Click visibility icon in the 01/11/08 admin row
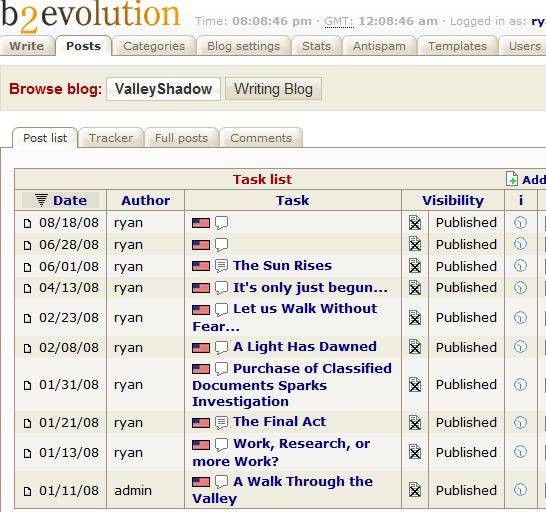 click(x=415, y=490)
